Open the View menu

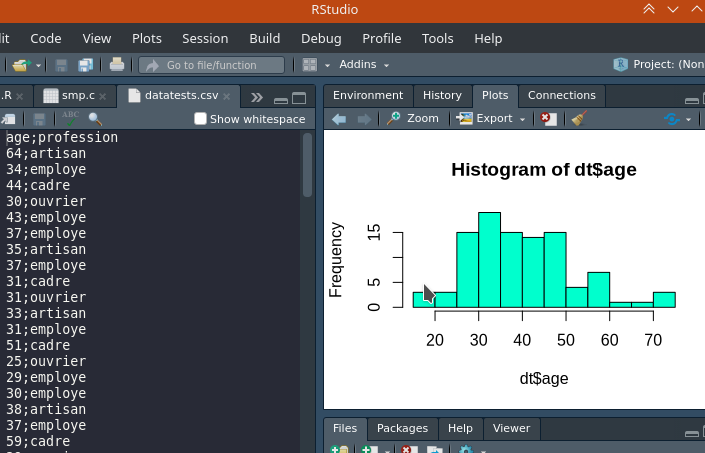pyautogui.click(x=97, y=39)
